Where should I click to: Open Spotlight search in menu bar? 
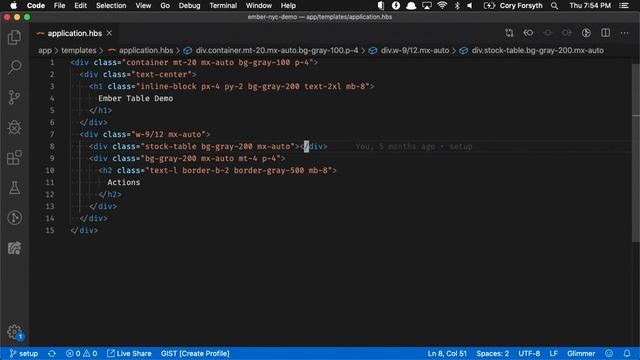pyautogui.click(x=554, y=6)
